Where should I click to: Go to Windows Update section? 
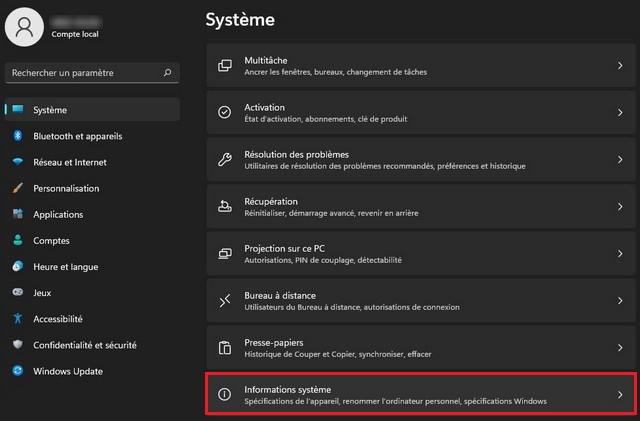click(x=92, y=371)
